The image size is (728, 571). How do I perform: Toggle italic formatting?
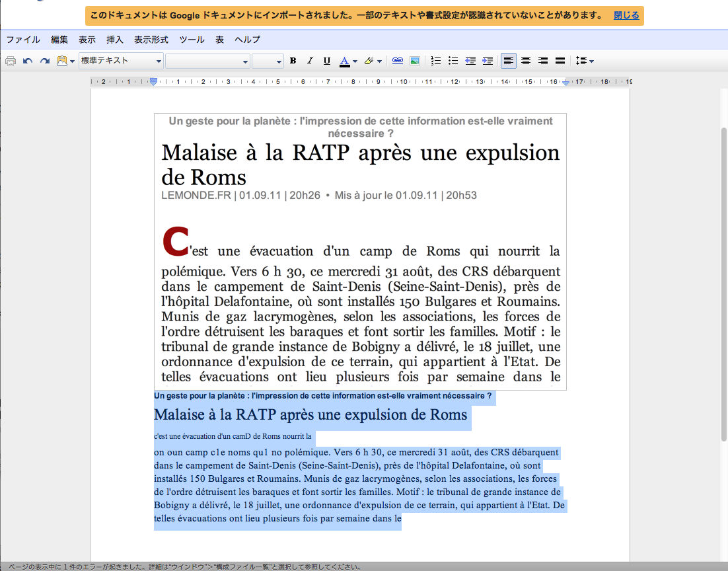point(310,61)
